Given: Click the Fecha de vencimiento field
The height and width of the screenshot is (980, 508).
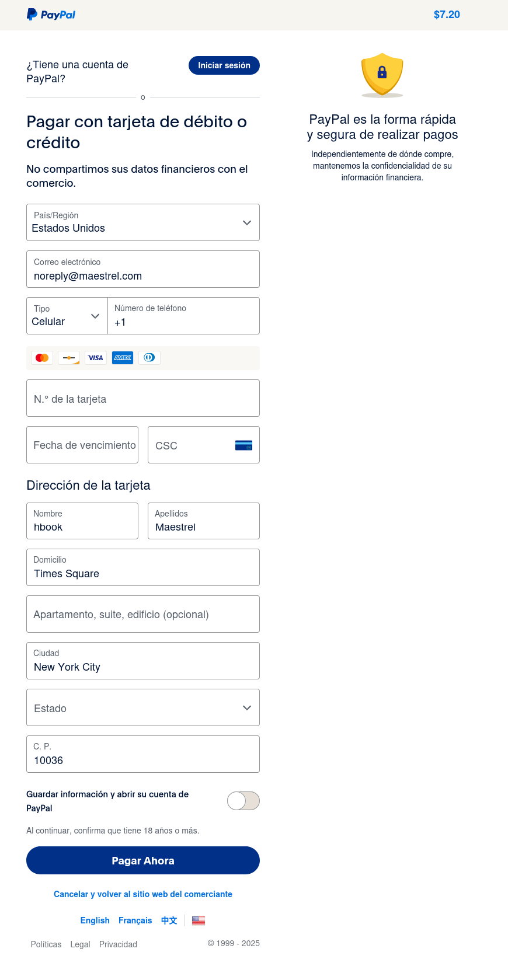Looking at the screenshot, I should tap(82, 445).
